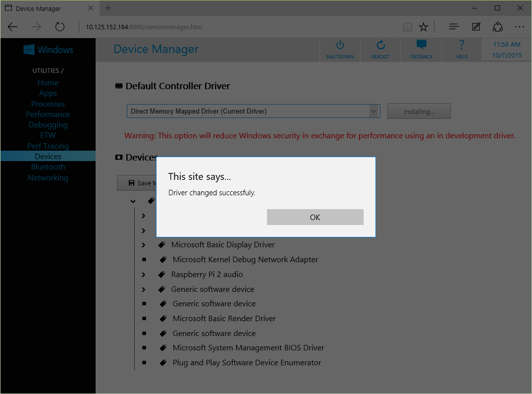Select Microsoft System Management BIOS Driver
Screen dimensions: 532x394
[x=248, y=348]
